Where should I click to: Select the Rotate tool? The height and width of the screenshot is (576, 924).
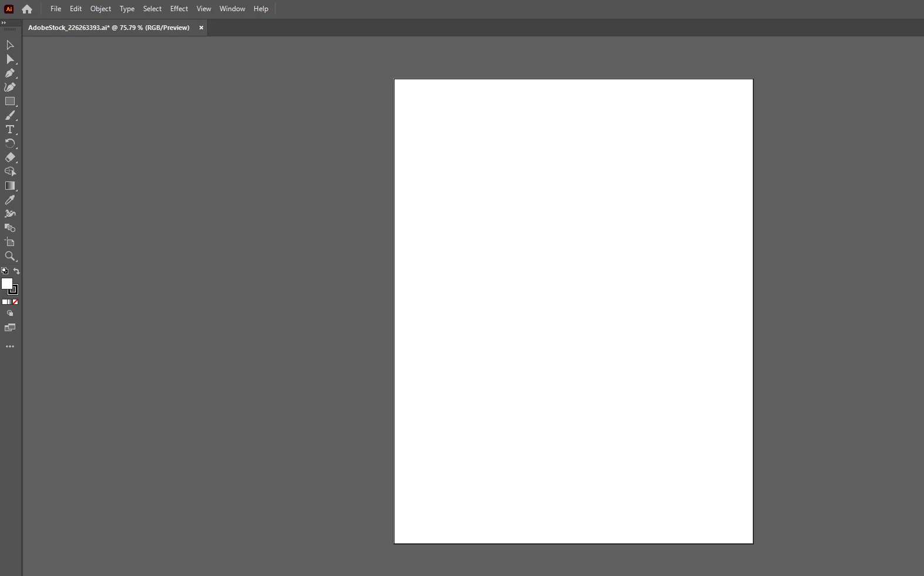click(x=10, y=144)
